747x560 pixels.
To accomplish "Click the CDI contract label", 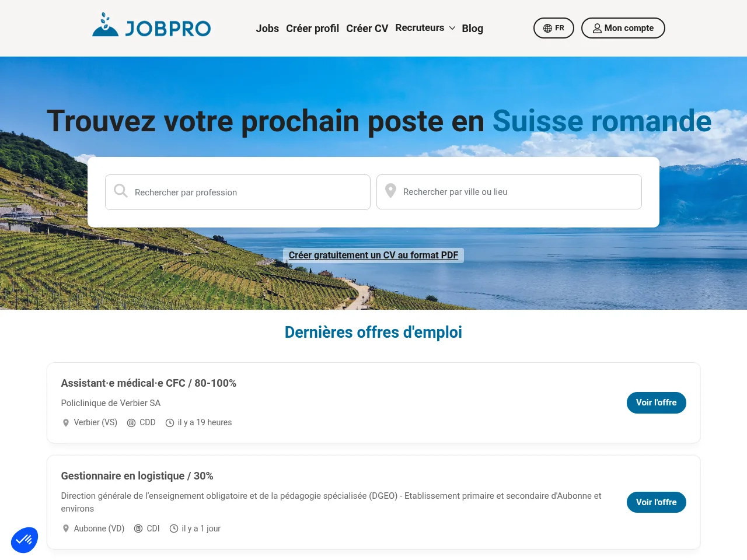I will tap(153, 528).
